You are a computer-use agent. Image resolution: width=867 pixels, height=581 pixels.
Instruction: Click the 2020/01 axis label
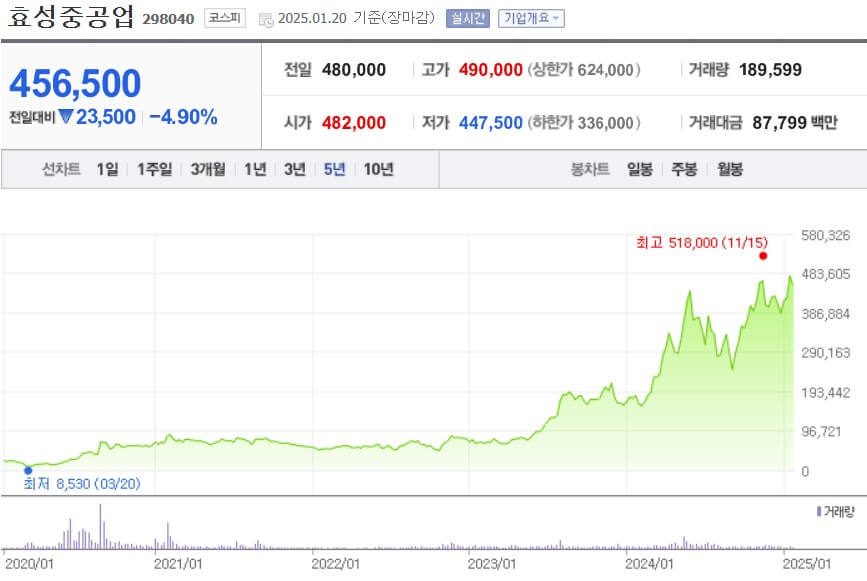pyautogui.click(x=29, y=564)
